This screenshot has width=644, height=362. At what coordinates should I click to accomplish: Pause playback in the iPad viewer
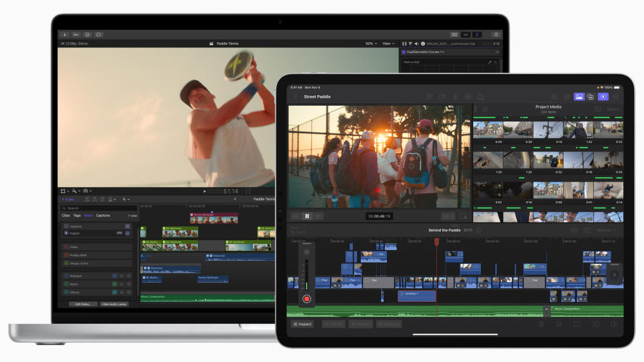[307, 217]
